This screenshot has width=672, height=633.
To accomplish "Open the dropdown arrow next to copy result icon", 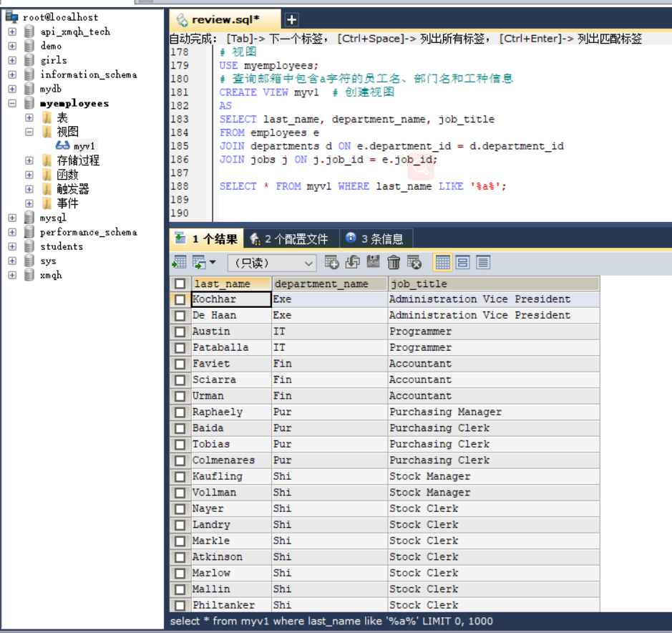I will click(x=213, y=262).
